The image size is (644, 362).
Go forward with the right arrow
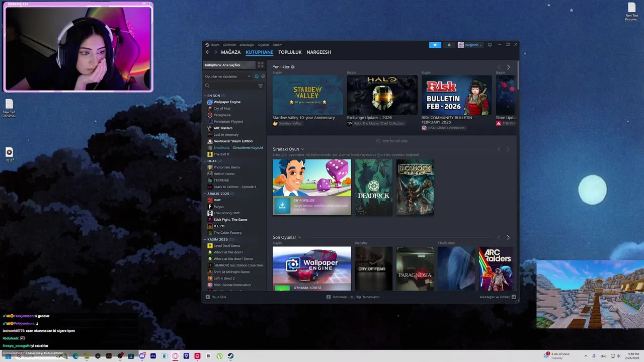[x=216, y=52]
